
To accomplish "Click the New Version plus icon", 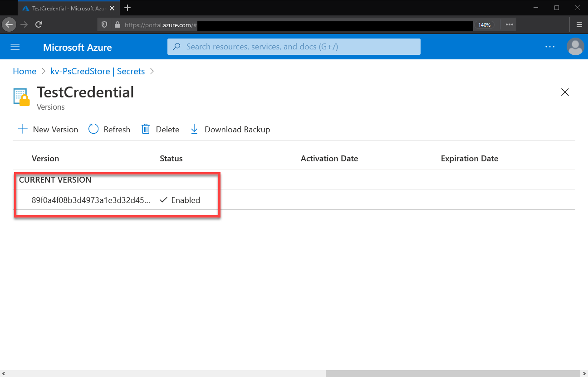I will 23,129.
